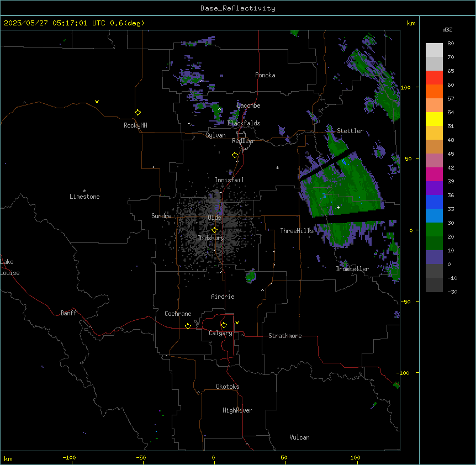Click the green radar echo southeast of Didsbury

(x=251, y=276)
